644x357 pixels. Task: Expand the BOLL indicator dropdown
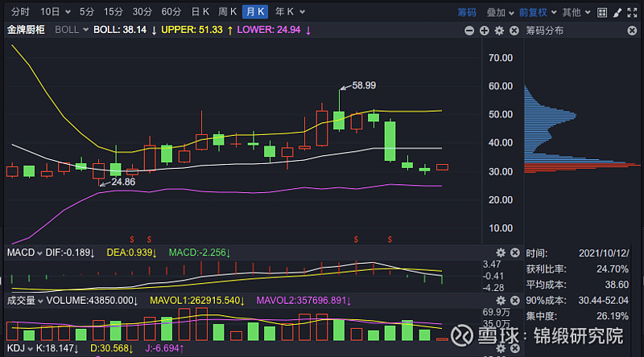72,29
